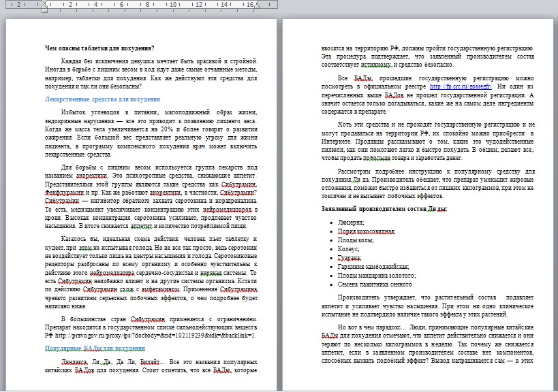Click the phrase 'Но вот в чем парадокс'
558x392 pixels.
pyautogui.click(x=369, y=327)
